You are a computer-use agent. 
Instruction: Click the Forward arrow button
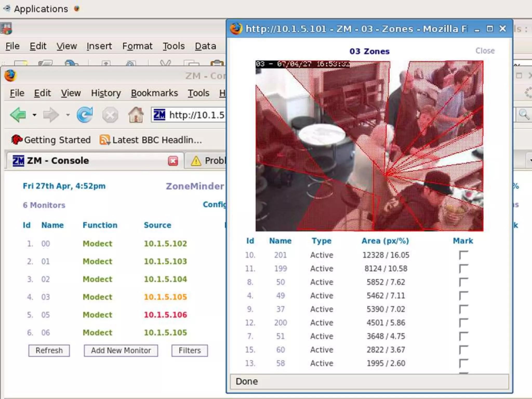(x=51, y=115)
